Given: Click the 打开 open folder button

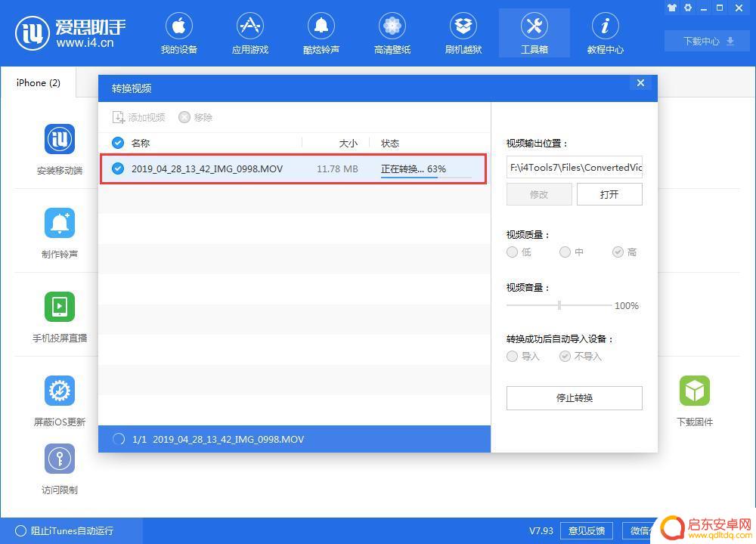Looking at the screenshot, I should (609, 194).
